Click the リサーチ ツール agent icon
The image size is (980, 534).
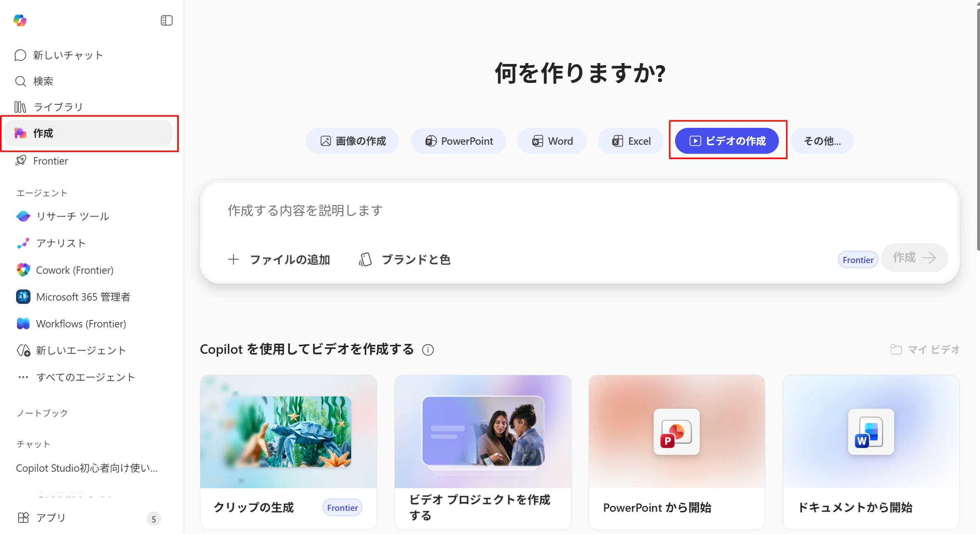[x=23, y=216]
